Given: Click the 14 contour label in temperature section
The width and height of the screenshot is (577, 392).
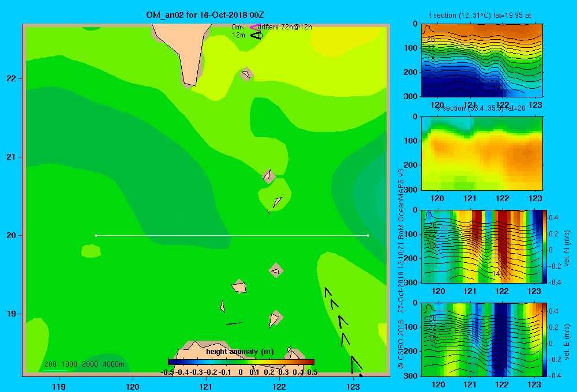Looking at the screenshot, I should click(496, 87).
